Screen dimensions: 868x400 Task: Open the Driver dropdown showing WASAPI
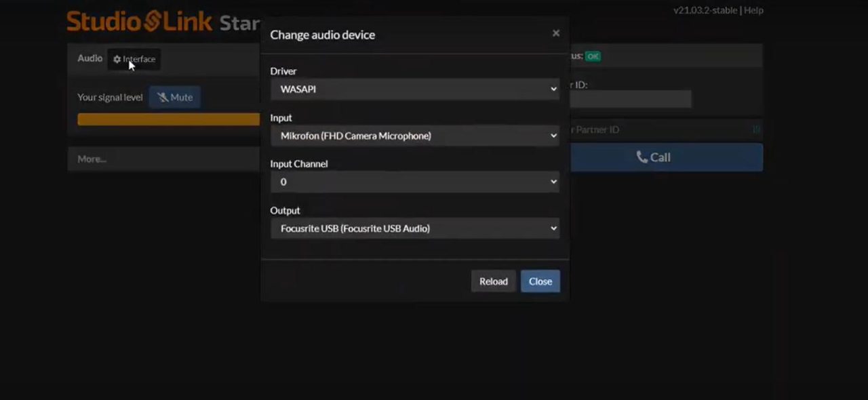point(415,89)
